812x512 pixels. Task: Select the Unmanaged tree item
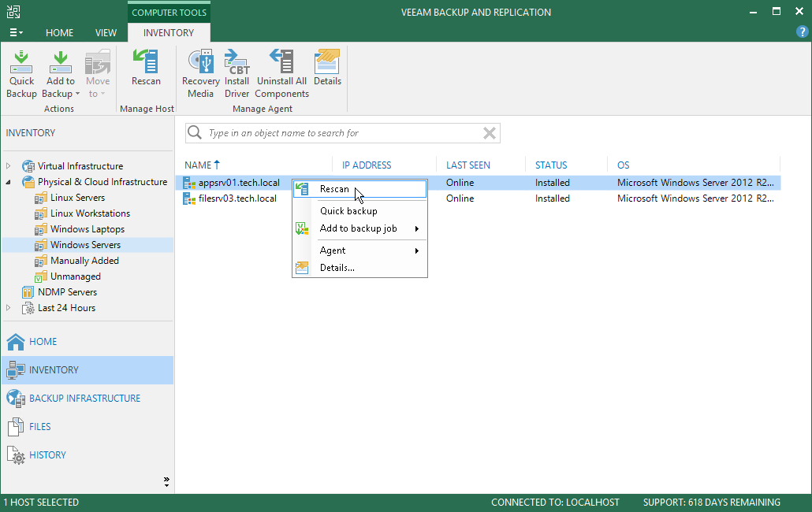[x=76, y=276]
